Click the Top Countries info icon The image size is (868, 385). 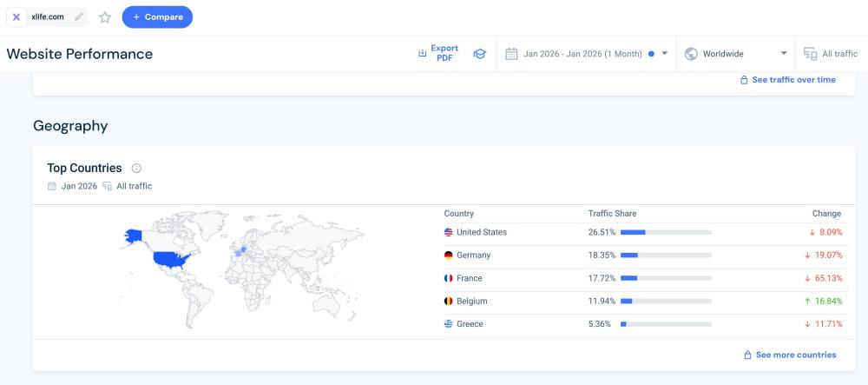pos(136,169)
